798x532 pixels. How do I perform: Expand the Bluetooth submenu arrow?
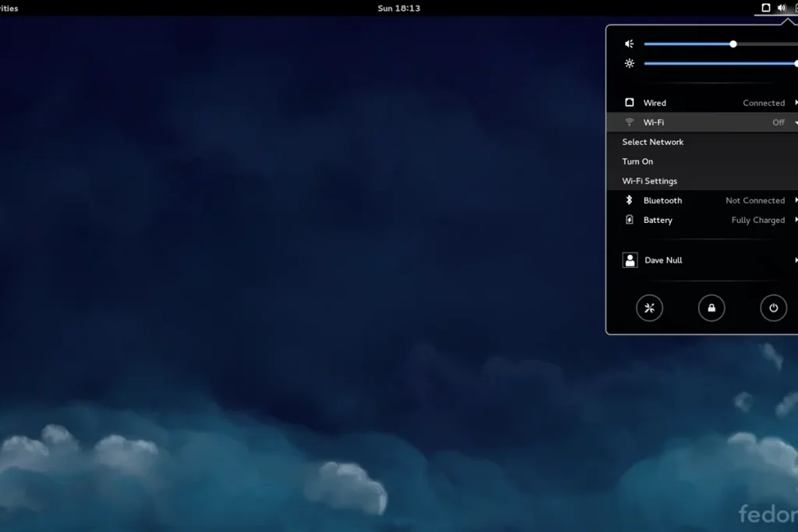pos(794,200)
